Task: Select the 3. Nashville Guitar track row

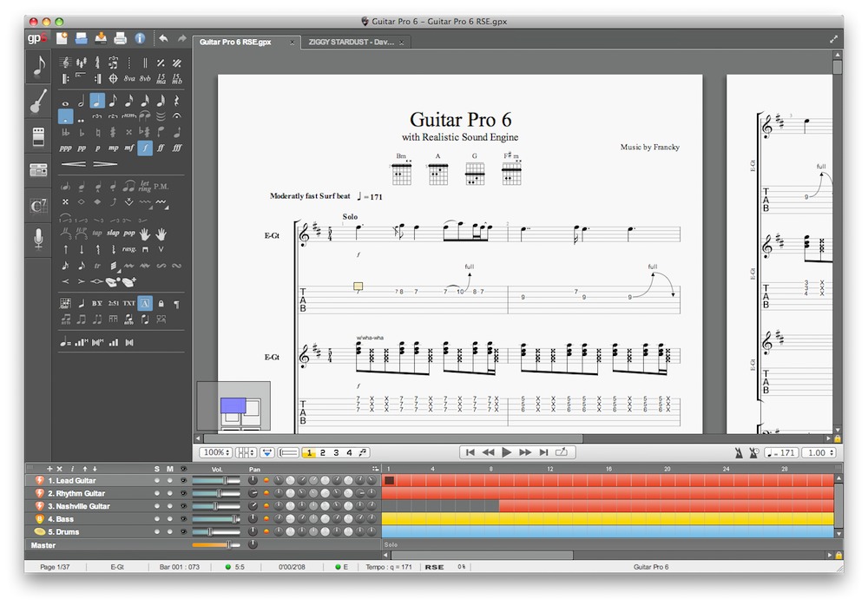Action: point(203,506)
